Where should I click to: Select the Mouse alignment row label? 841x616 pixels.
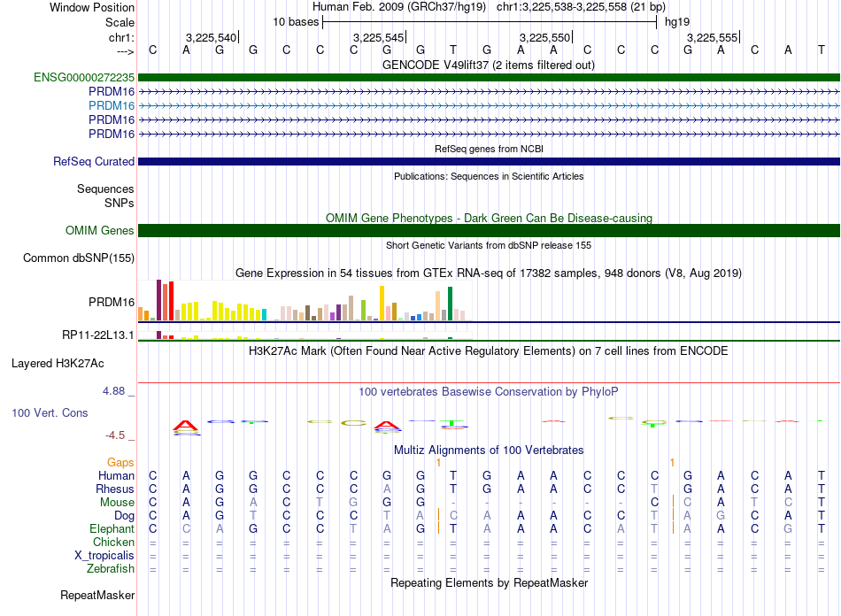(x=117, y=503)
